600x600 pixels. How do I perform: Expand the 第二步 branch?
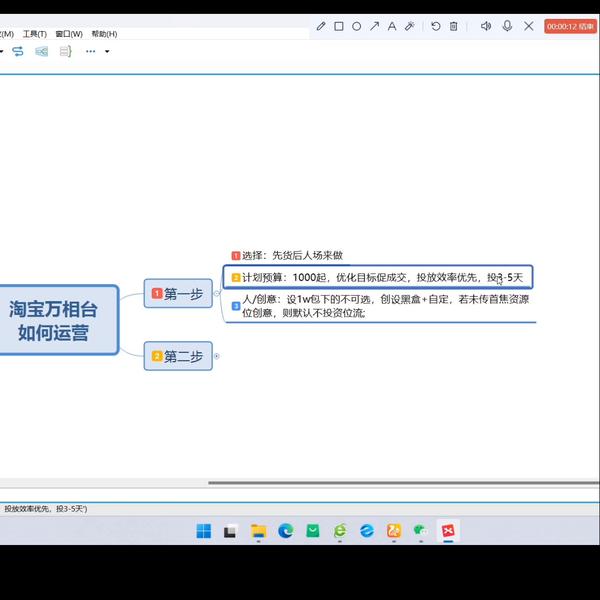coord(217,356)
